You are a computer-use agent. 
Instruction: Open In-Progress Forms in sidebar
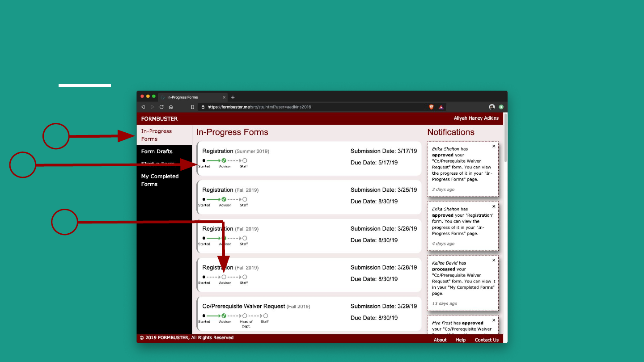coord(164,135)
